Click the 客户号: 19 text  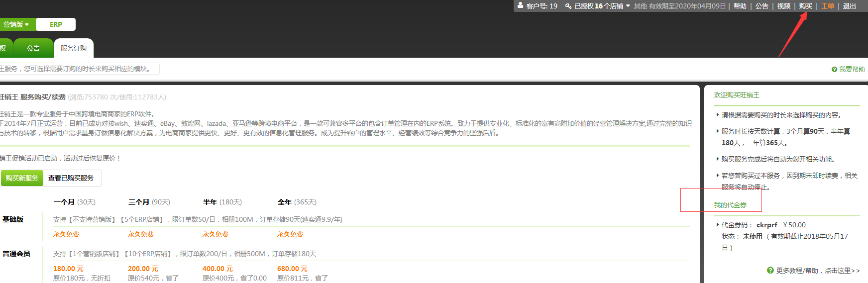click(542, 6)
